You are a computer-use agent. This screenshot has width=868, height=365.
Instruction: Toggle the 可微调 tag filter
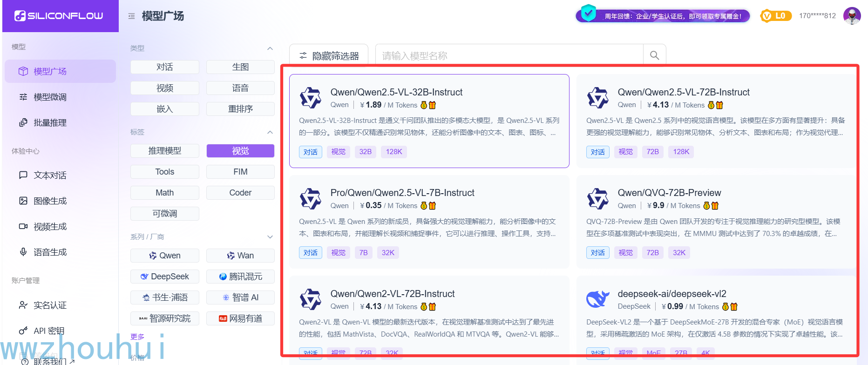[165, 214]
